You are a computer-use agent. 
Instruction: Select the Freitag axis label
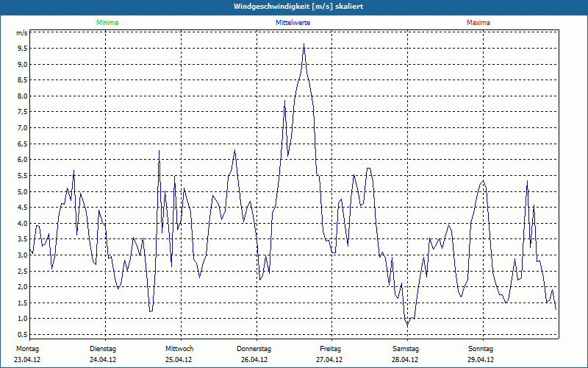click(x=330, y=349)
